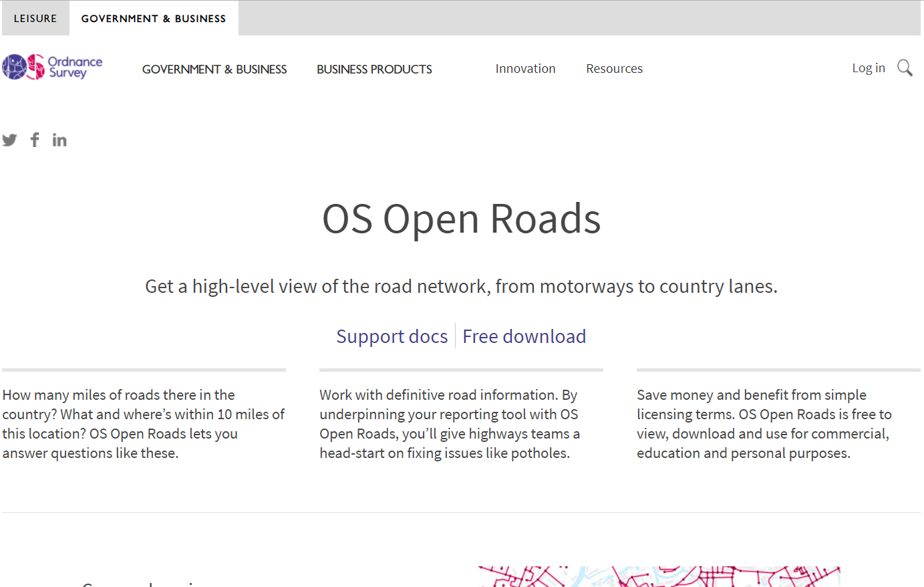Go to the Innovation section
The width and height of the screenshot is (924, 587).
[525, 68]
